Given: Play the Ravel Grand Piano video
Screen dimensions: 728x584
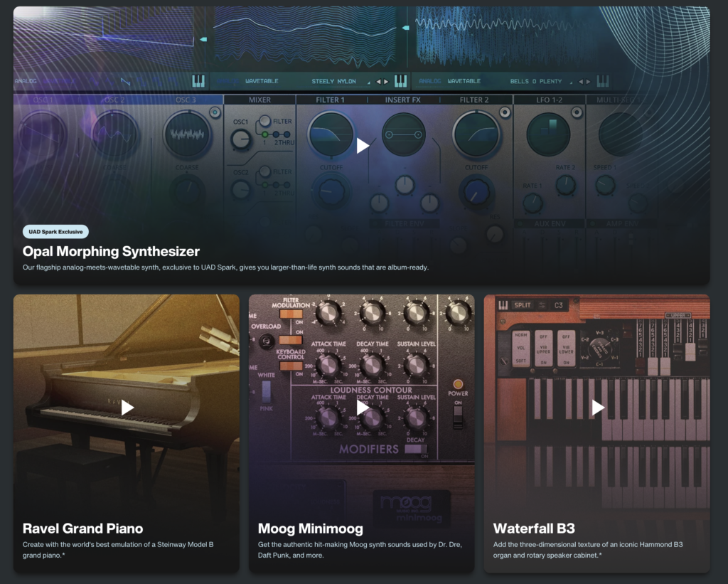Looking at the screenshot, I should [127, 408].
